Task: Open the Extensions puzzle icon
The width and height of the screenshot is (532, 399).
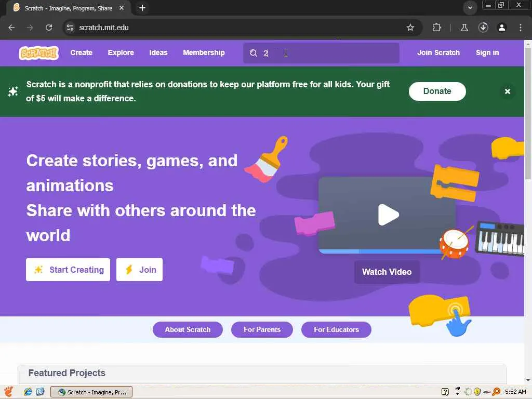Action: 436,28
